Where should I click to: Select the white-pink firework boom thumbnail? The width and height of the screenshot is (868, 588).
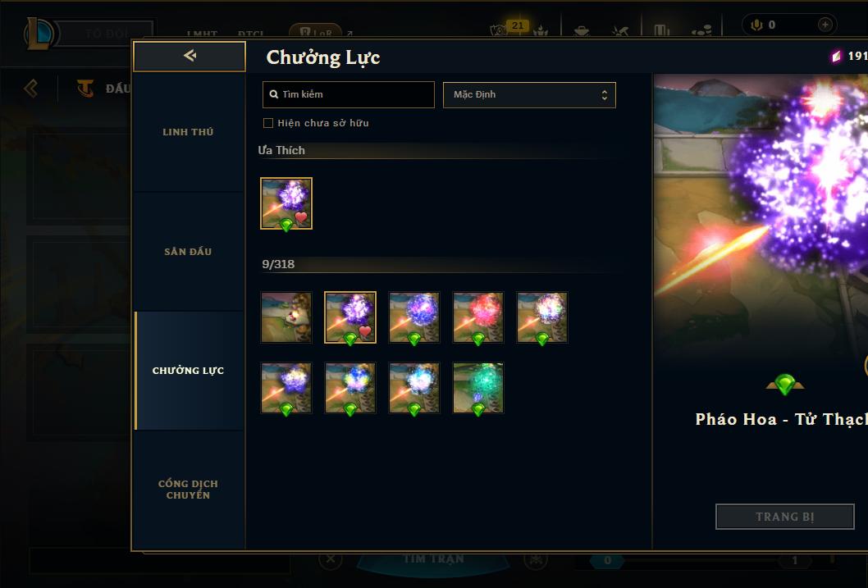542,317
